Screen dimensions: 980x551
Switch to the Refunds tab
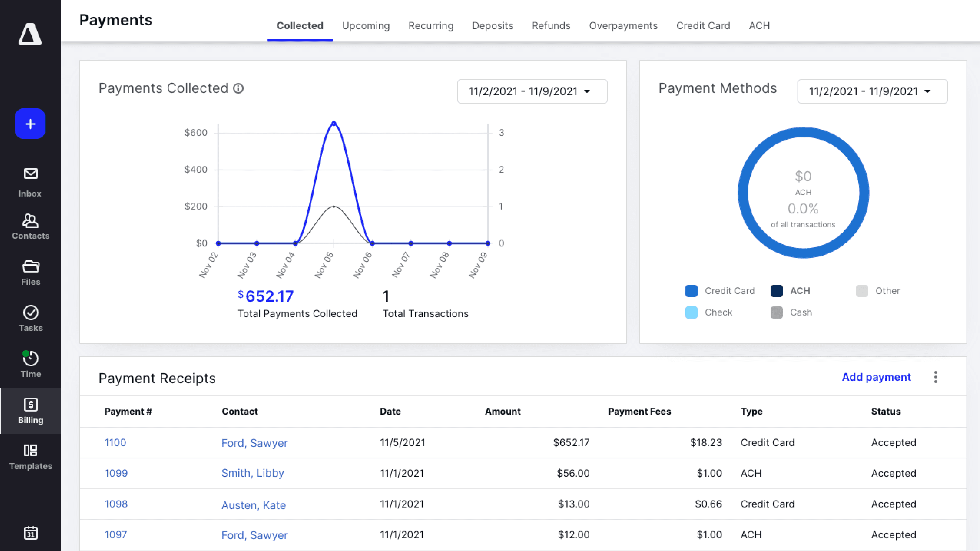click(551, 26)
